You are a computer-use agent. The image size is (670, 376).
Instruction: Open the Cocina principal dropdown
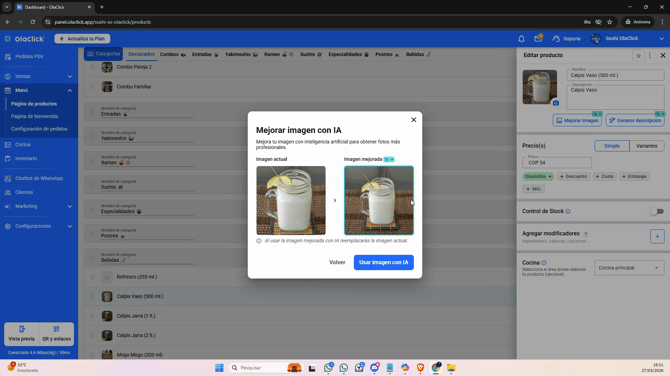(629, 268)
